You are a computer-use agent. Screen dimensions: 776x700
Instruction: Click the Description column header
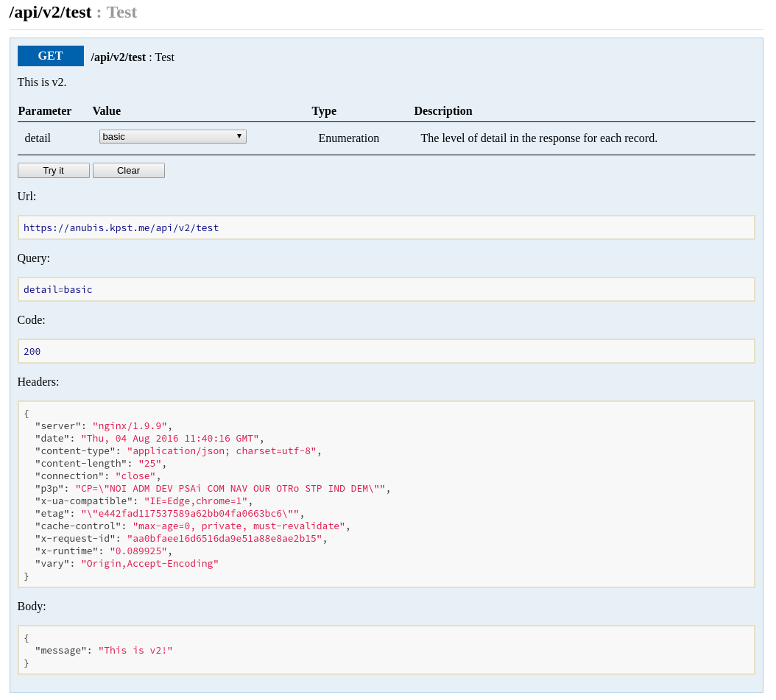click(443, 111)
